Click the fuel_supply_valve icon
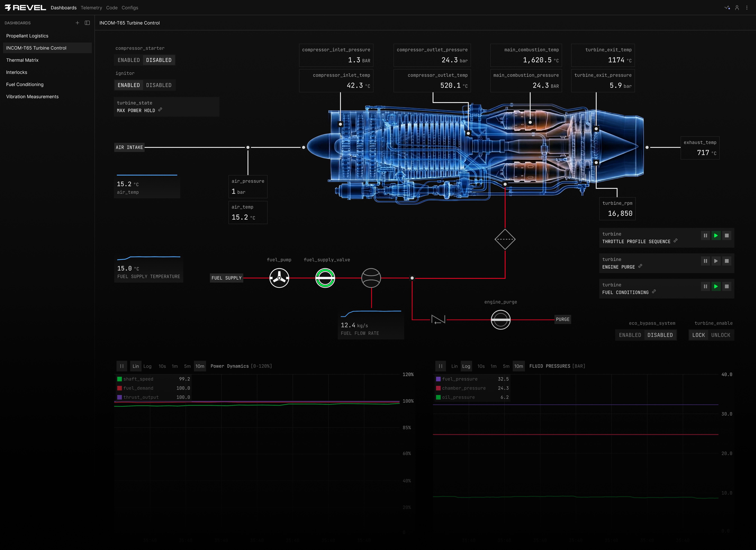The image size is (756, 550). [325, 278]
